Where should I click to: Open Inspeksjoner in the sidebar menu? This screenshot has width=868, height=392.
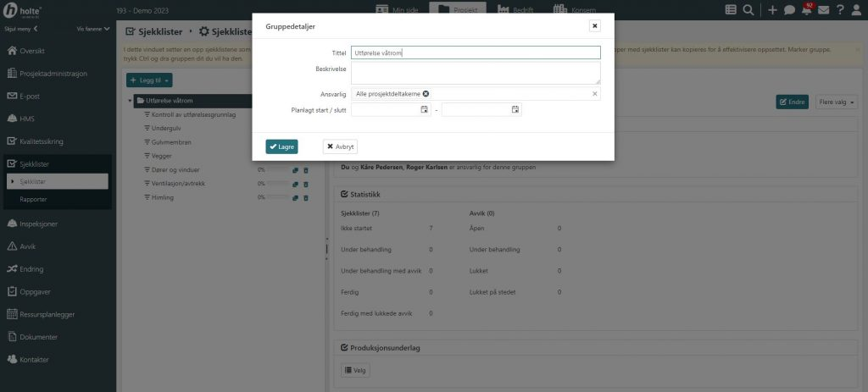click(x=38, y=224)
